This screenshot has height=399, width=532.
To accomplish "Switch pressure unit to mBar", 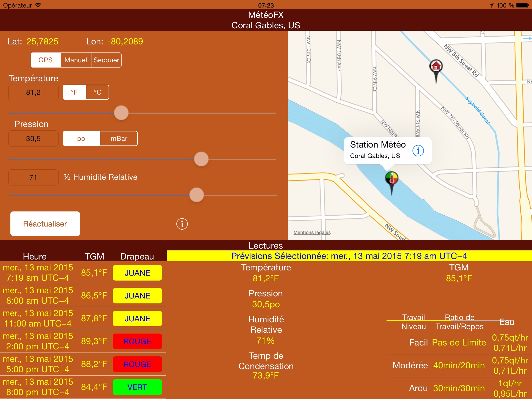I will [119, 138].
